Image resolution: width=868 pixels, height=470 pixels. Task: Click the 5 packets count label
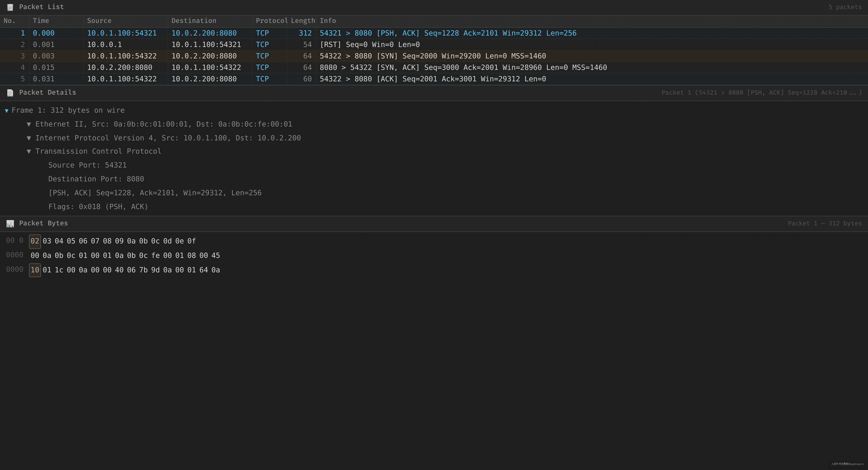(x=845, y=7)
